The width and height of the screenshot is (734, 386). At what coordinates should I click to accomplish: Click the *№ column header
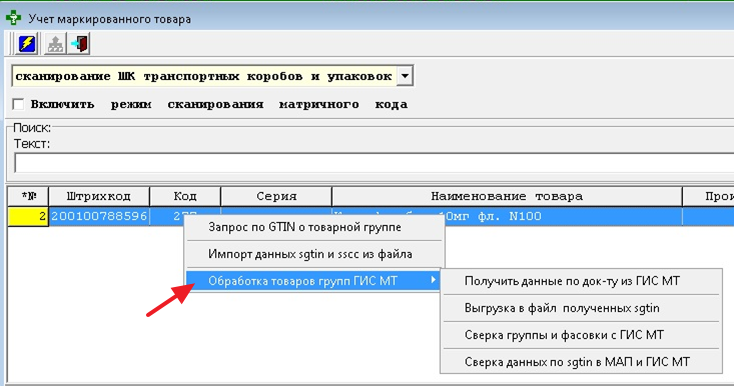28,197
